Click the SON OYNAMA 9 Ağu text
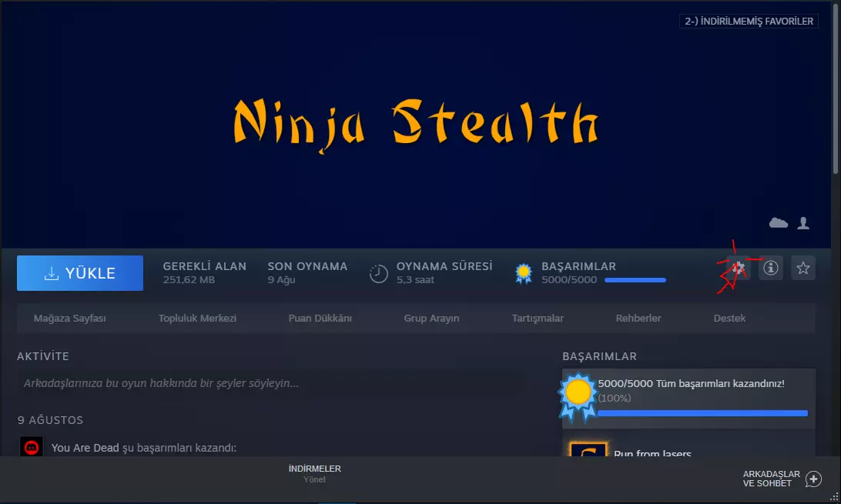Screen dimensions: 841x504 [x=307, y=273]
